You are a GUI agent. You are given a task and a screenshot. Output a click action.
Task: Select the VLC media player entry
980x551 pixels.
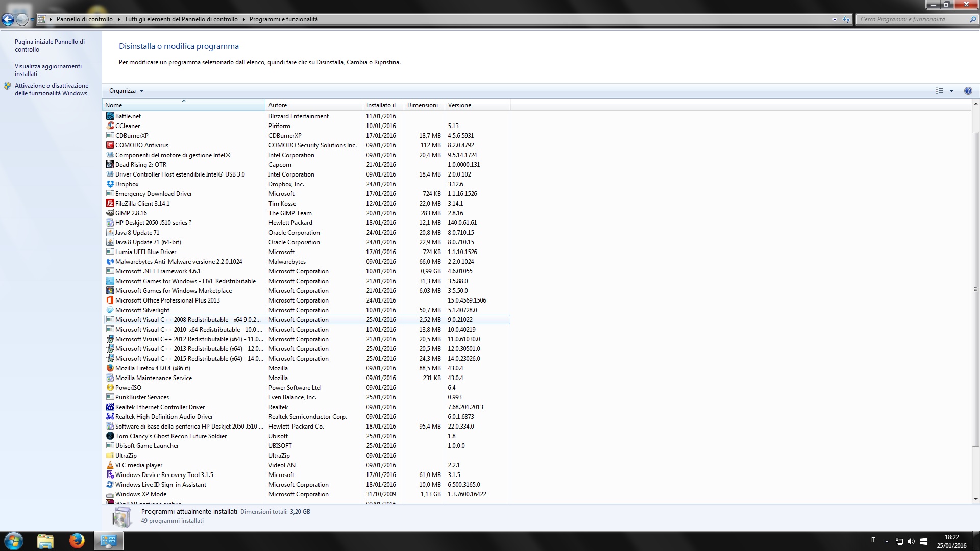[x=139, y=465]
